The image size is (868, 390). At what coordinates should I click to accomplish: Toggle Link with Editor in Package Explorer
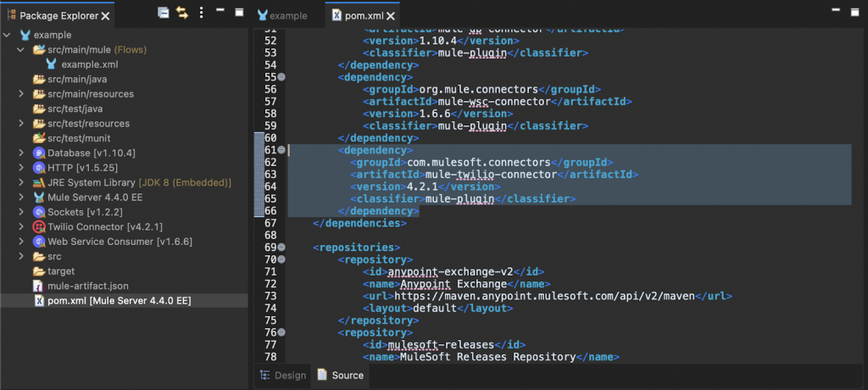[x=182, y=13]
